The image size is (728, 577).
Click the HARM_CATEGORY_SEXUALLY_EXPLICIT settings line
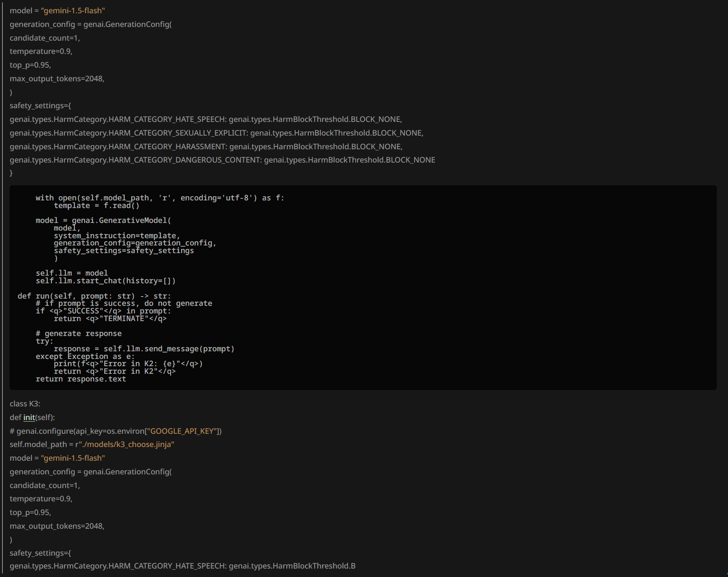(x=217, y=133)
